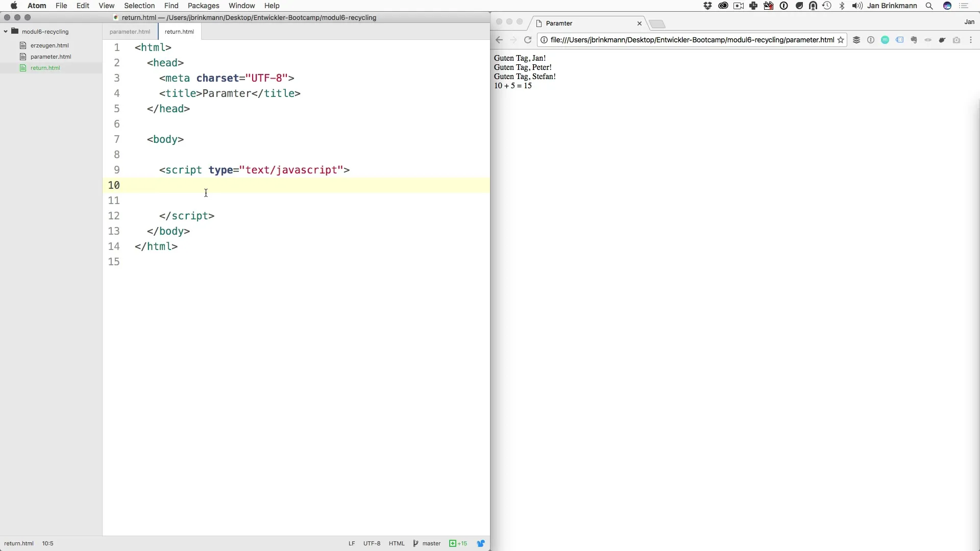The width and height of the screenshot is (980, 551).
Task: Open the volume control in the menu bar
Action: tap(857, 6)
